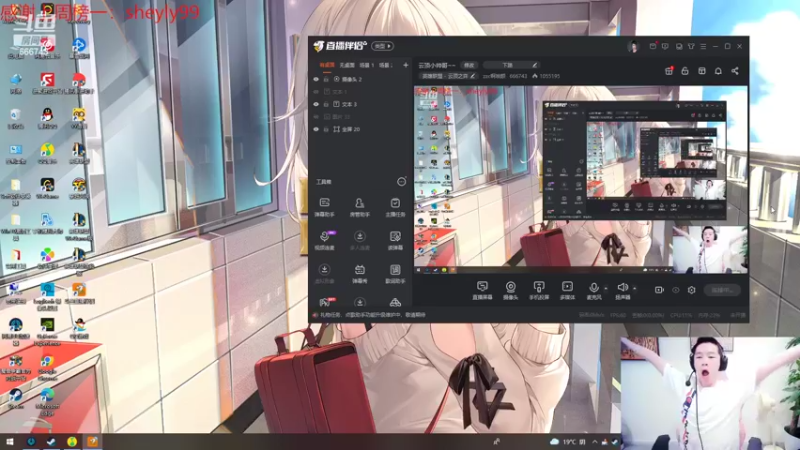Add 多媒体 multimedia source
This screenshot has height=450, width=800.
tap(567, 290)
